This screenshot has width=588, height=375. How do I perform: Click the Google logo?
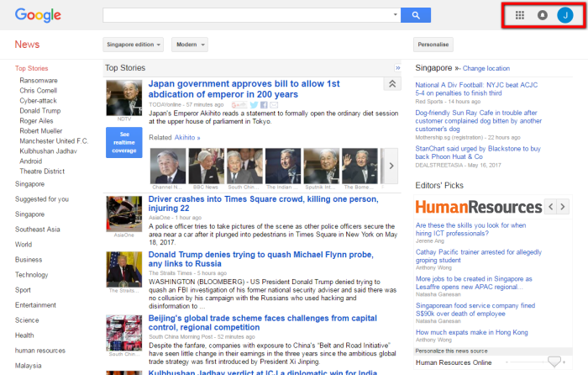tap(38, 15)
